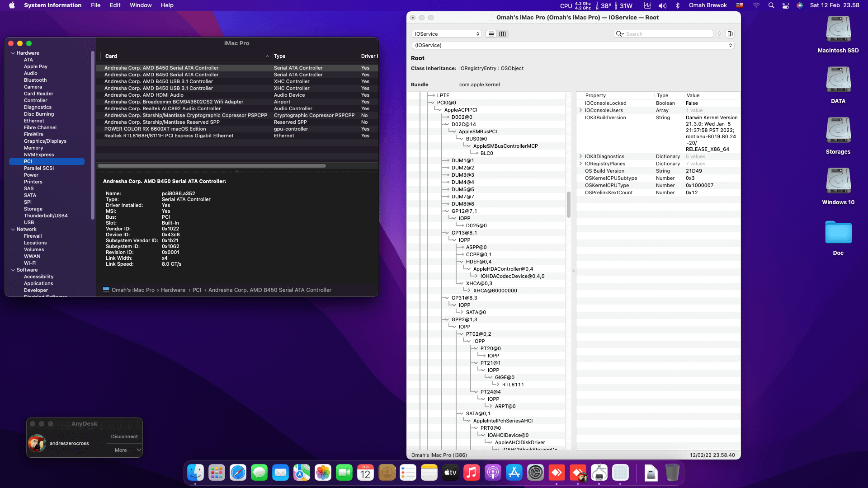Viewport: 868px width, 488px height.
Task: Sort PCI list by Card column
Action: (185, 56)
